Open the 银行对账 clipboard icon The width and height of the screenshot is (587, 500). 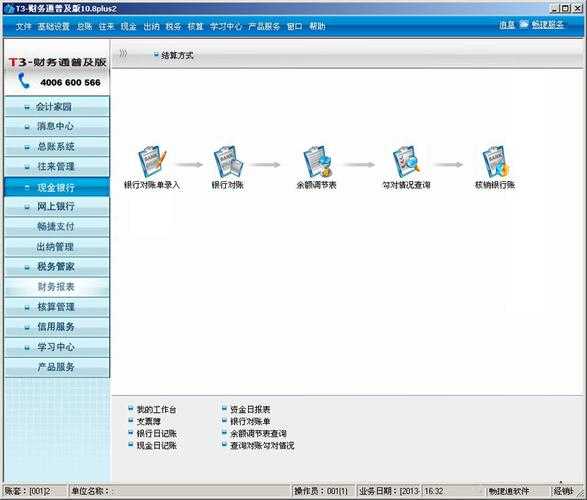[x=228, y=162]
